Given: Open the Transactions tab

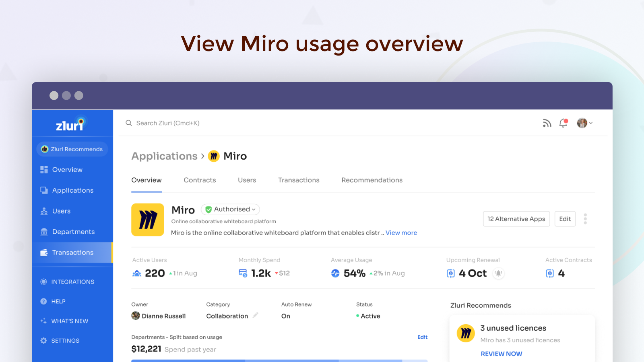Looking at the screenshot, I should click(x=299, y=180).
